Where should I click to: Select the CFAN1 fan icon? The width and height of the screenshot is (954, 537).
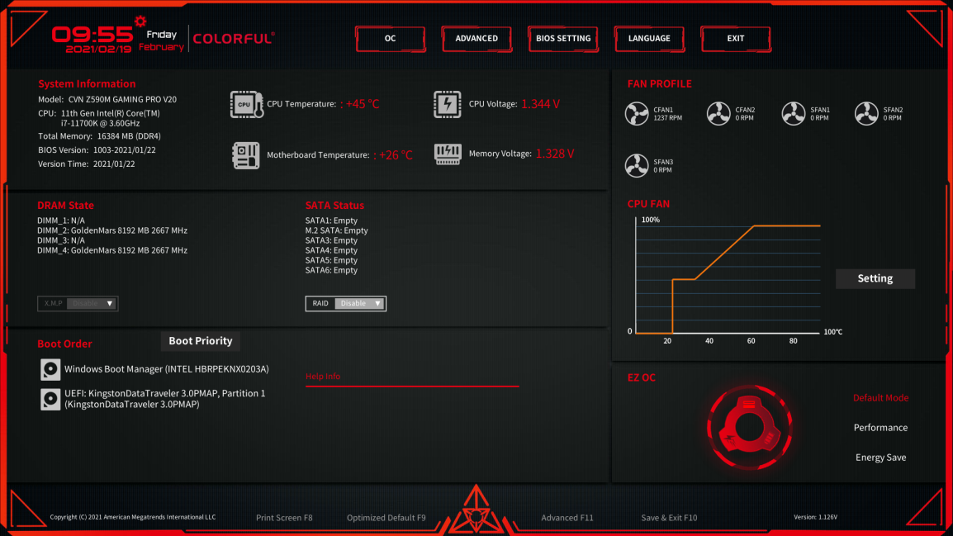(636, 114)
